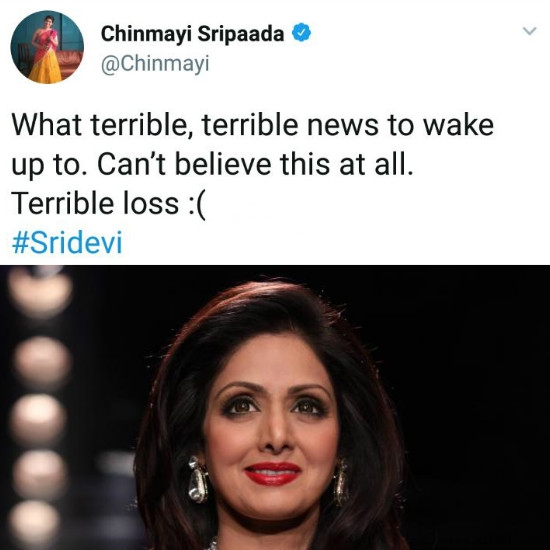Image resolution: width=550 pixels, height=550 pixels.
Task: Click the @Chinmayi handle
Action: 155,63
